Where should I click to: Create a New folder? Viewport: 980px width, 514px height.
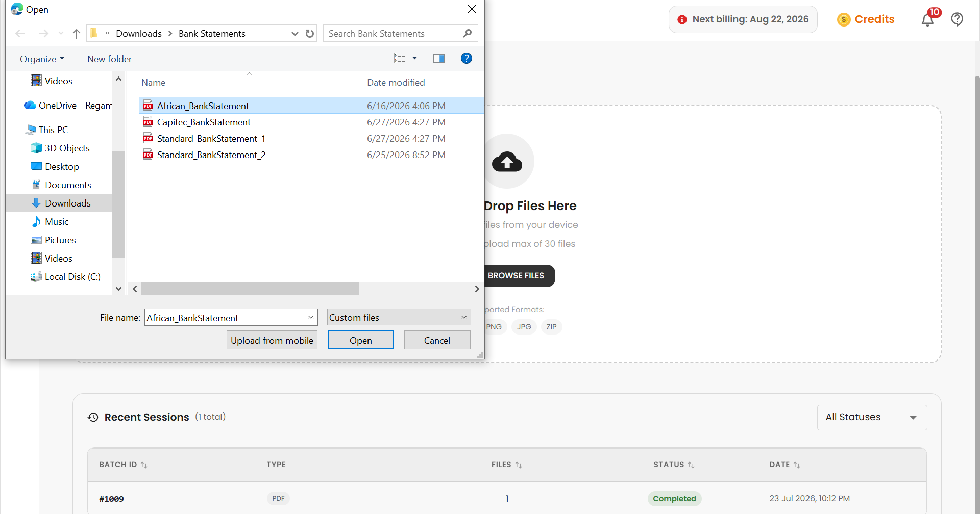point(109,59)
